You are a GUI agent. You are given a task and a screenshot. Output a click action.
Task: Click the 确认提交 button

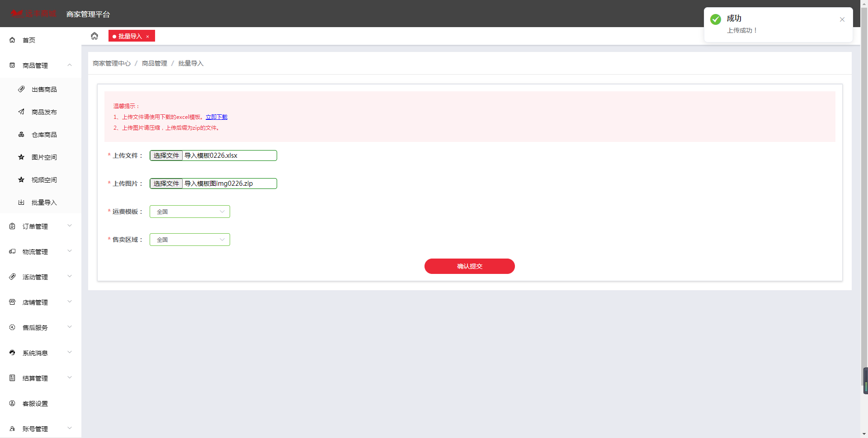point(469,266)
